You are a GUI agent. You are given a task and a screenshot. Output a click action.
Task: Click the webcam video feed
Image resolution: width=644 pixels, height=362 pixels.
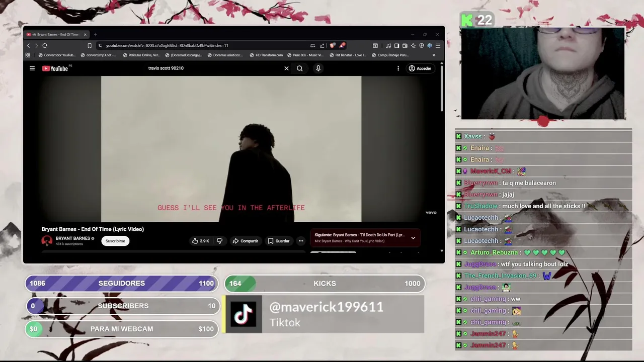pos(543,73)
